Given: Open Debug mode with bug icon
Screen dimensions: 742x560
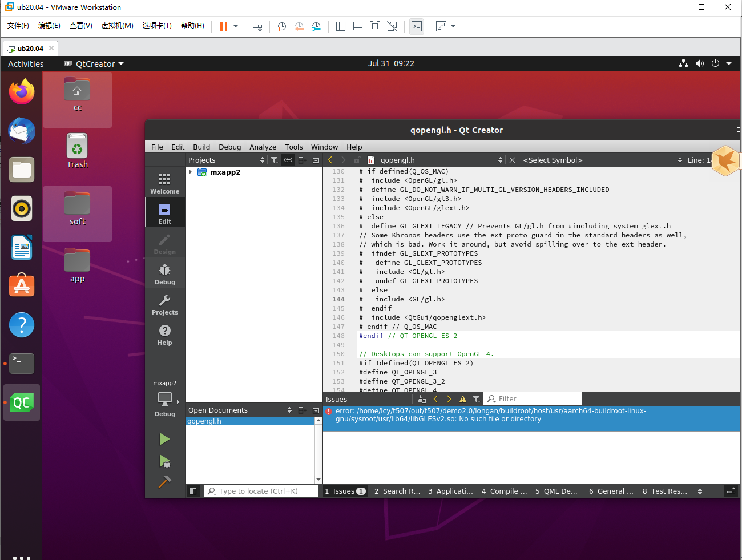Looking at the screenshot, I should point(165,273).
